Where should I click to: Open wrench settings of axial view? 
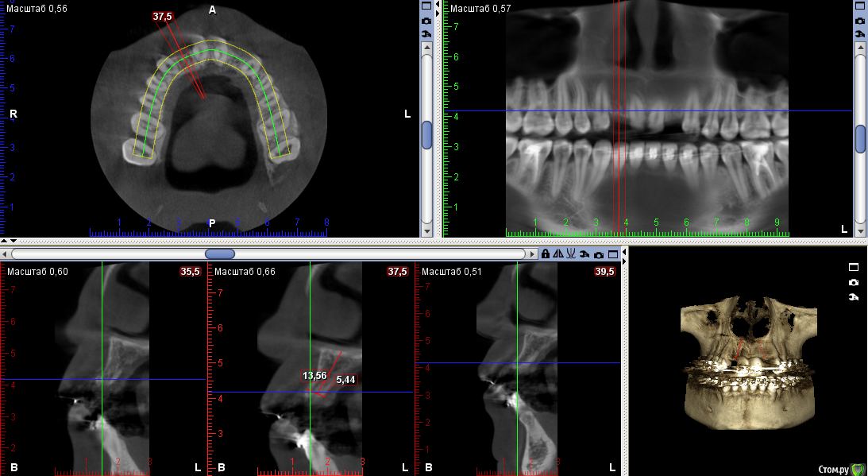pos(426,34)
